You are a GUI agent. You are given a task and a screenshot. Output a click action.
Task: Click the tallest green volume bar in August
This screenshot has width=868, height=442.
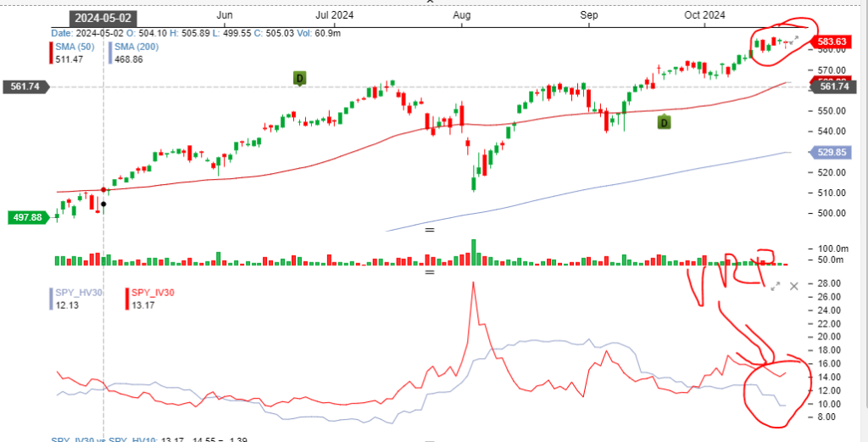[x=473, y=252]
